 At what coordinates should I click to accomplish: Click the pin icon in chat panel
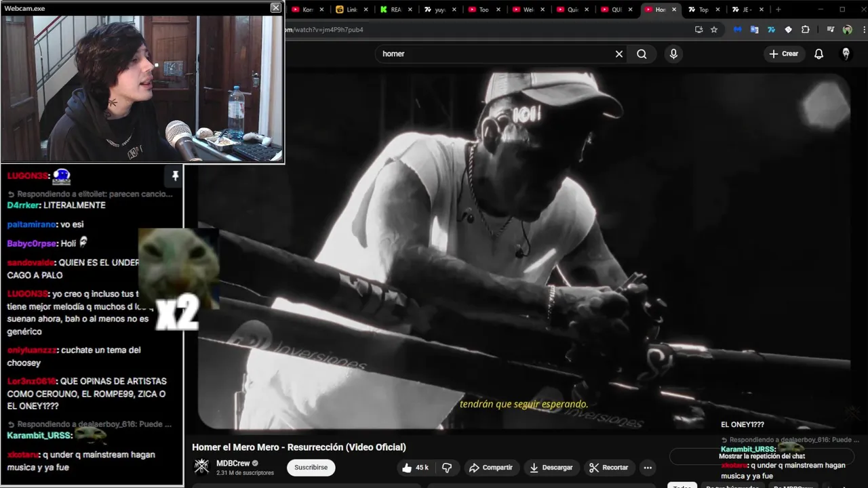[175, 176]
